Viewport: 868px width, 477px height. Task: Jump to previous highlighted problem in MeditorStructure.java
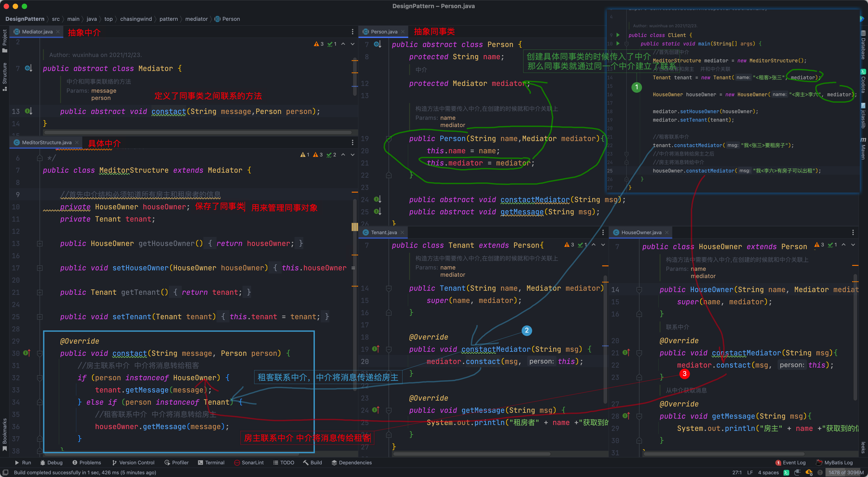[343, 155]
